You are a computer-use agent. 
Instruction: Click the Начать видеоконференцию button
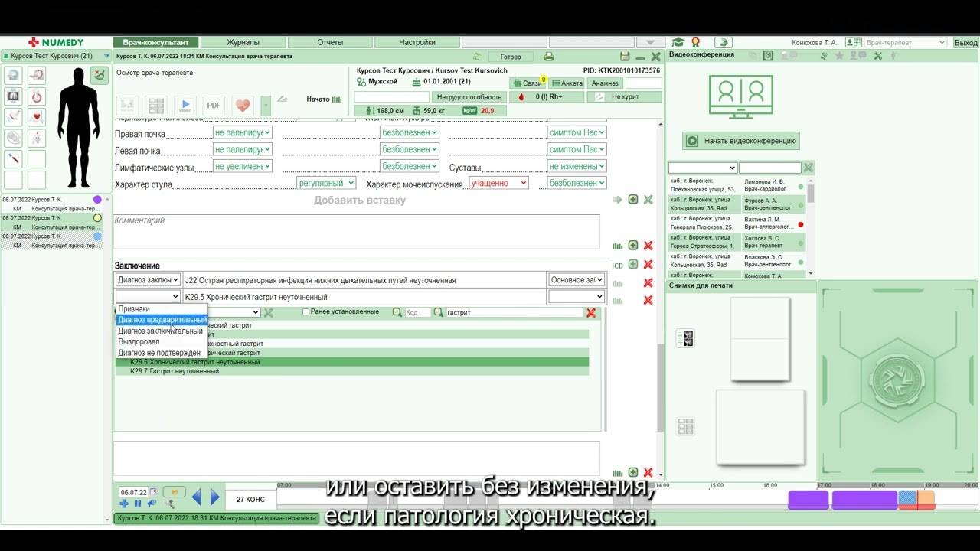[x=741, y=141]
